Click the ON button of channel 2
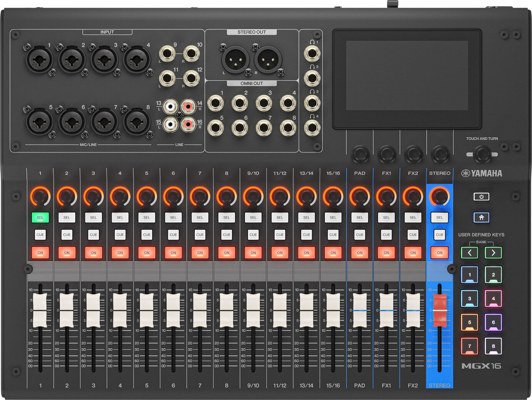Viewport: 532px width, 400px height. click(67, 253)
